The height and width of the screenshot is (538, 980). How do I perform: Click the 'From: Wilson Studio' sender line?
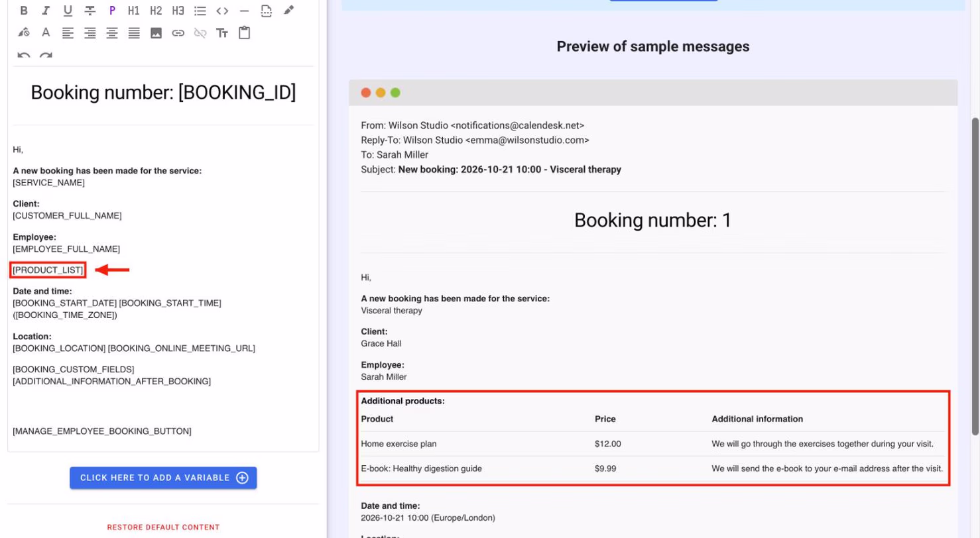click(473, 125)
